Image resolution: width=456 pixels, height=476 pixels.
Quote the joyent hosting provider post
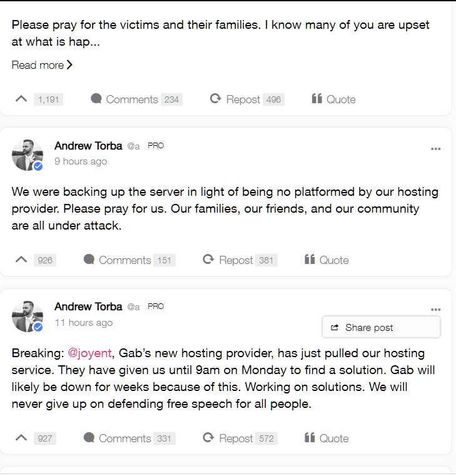(327, 438)
